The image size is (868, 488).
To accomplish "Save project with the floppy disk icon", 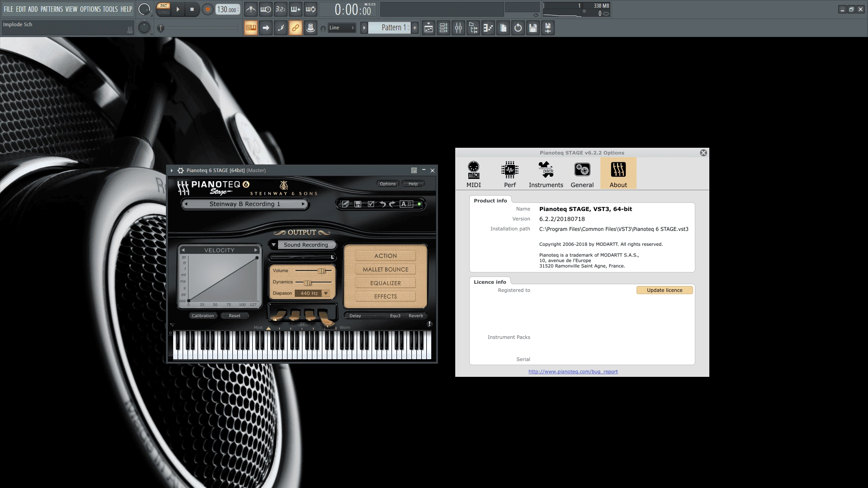I will tap(533, 28).
